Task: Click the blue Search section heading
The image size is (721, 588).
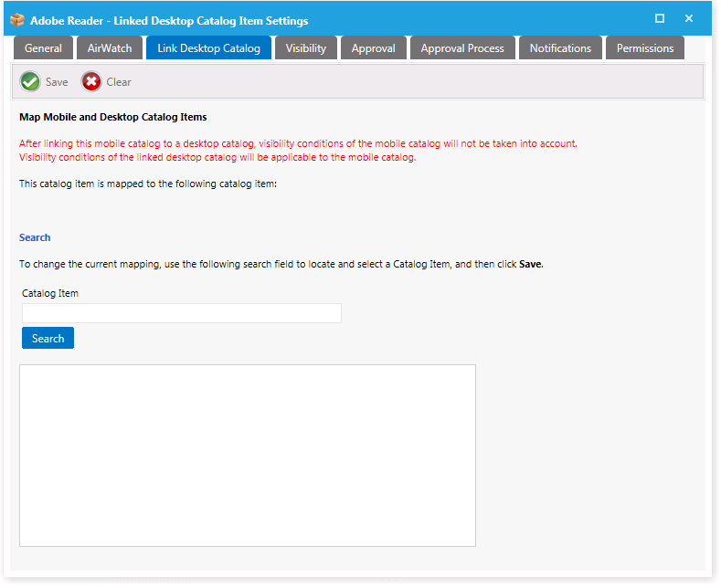Action: (35, 237)
